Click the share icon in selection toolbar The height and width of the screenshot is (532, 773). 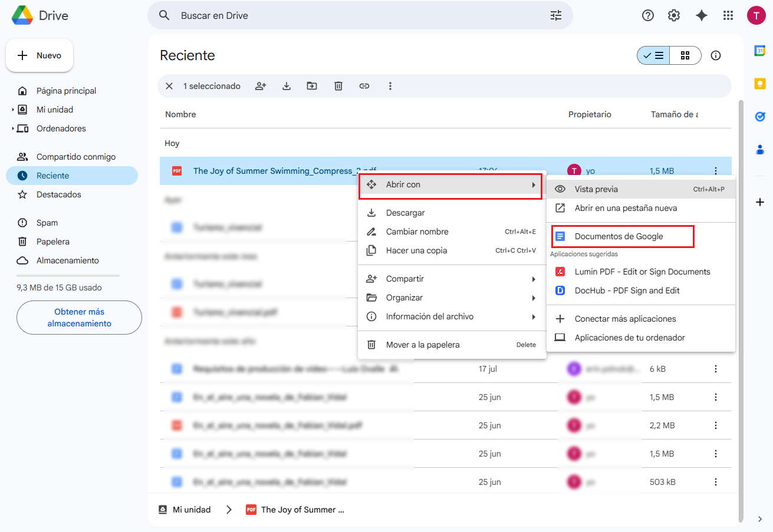[x=261, y=86]
